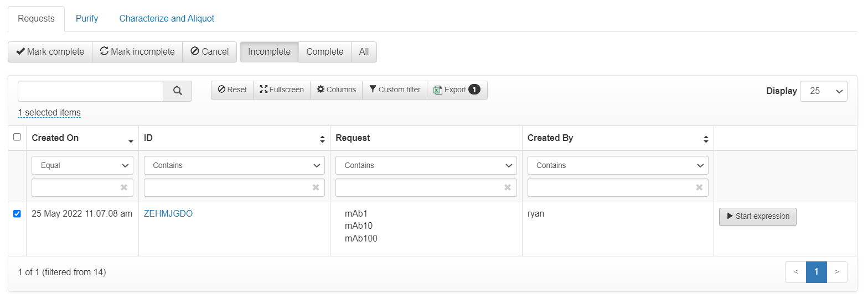Open the ZEHMJGDO request link

168,214
